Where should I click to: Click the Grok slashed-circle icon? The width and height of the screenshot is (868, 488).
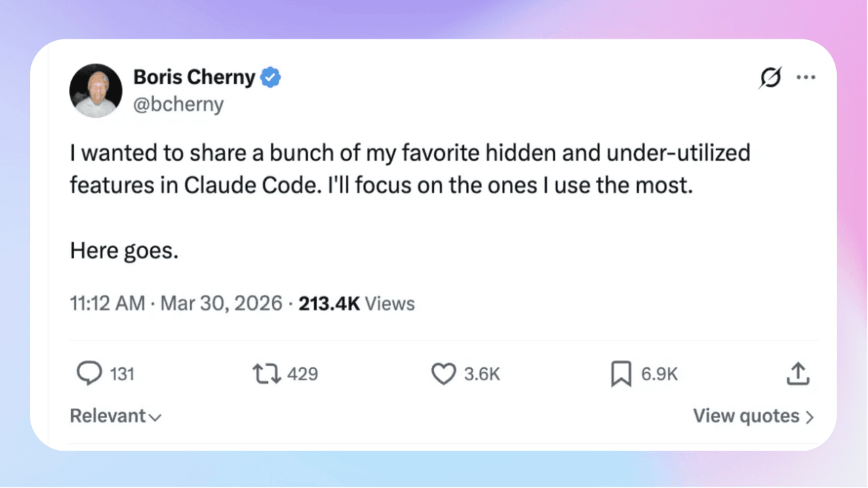(x=771, y=78)
